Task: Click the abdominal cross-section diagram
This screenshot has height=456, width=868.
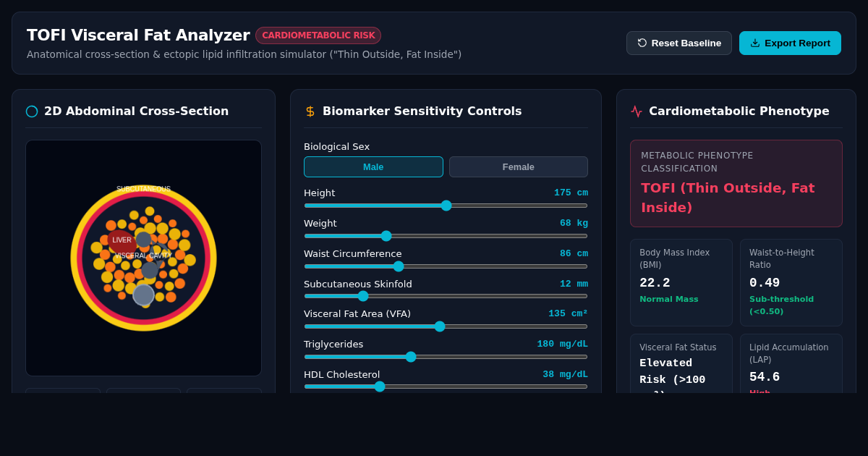Action: coord(143,258)
